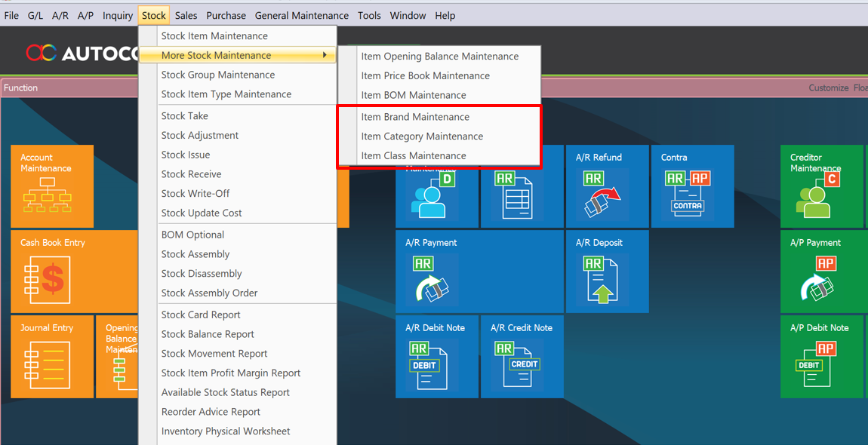
Task: Choose Item Brand Maintenance
Action: 439,117
